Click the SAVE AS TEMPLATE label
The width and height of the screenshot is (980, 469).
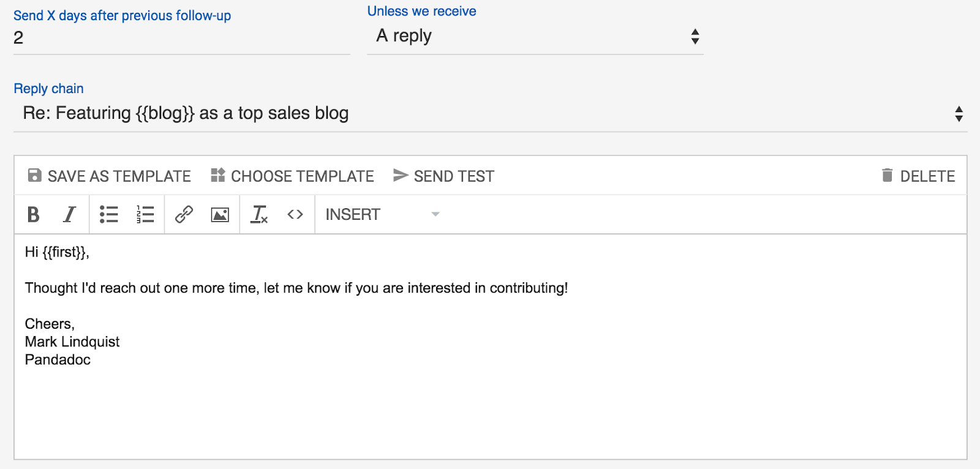pyautogui.click(x=119, y=176)
